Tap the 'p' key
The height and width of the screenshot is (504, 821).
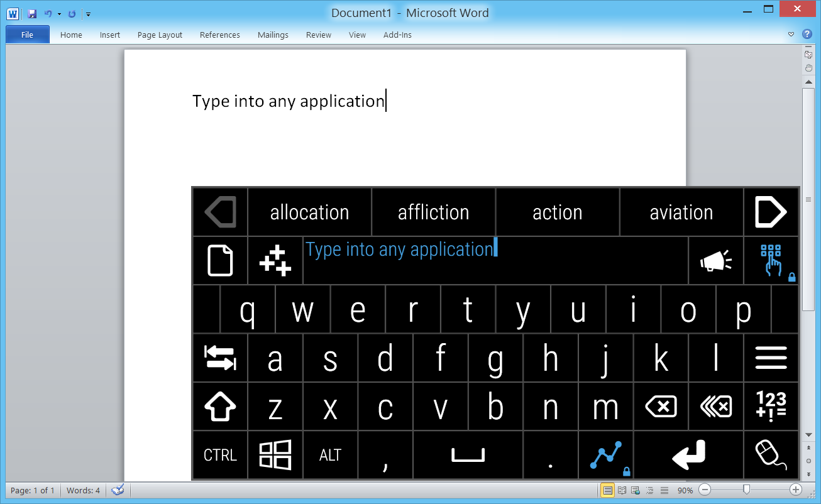coord(743,309)
